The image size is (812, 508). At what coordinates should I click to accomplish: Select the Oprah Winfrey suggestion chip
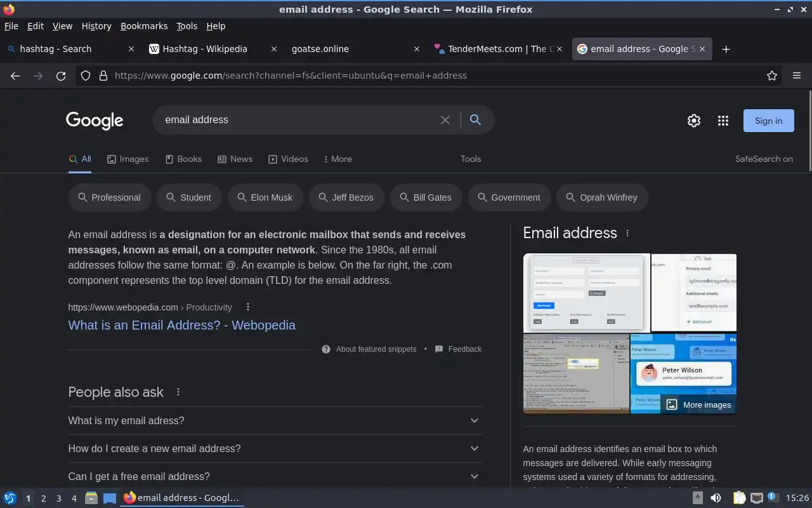[601, 197]
